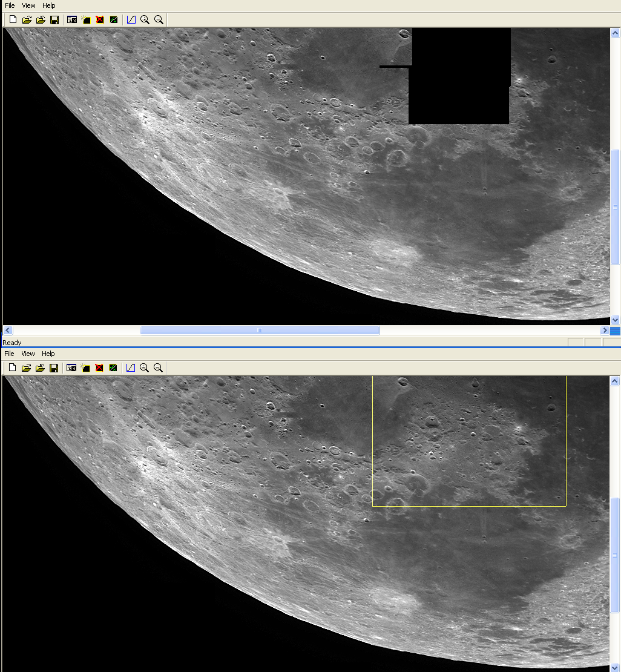Screen dimensions: 621x672
Task: Click the new black region icon in the bottom window
Action: 86,367
